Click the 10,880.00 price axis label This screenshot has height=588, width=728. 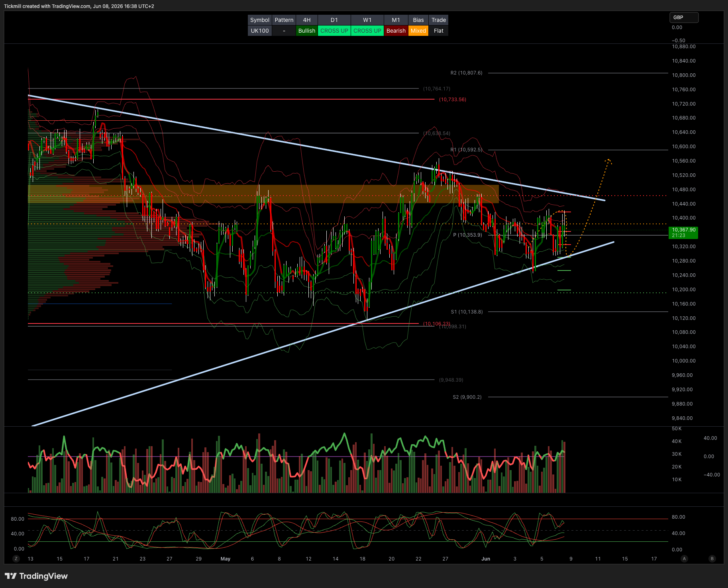point(684,47)
